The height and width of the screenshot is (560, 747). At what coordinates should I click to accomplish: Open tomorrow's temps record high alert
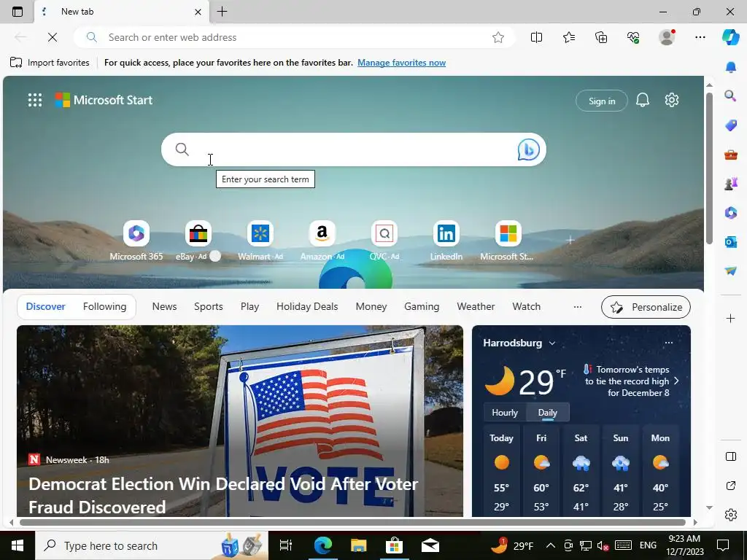coord(631,381)
